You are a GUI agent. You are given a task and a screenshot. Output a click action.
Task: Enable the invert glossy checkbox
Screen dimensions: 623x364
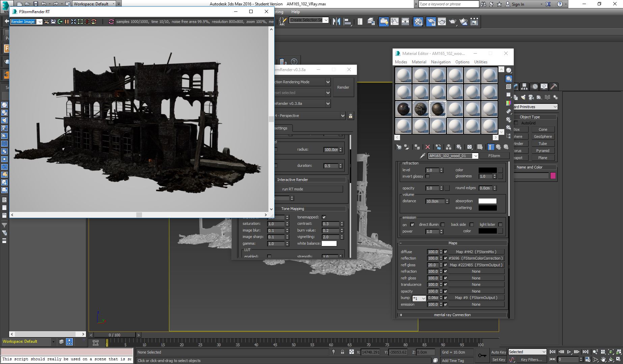427,176
